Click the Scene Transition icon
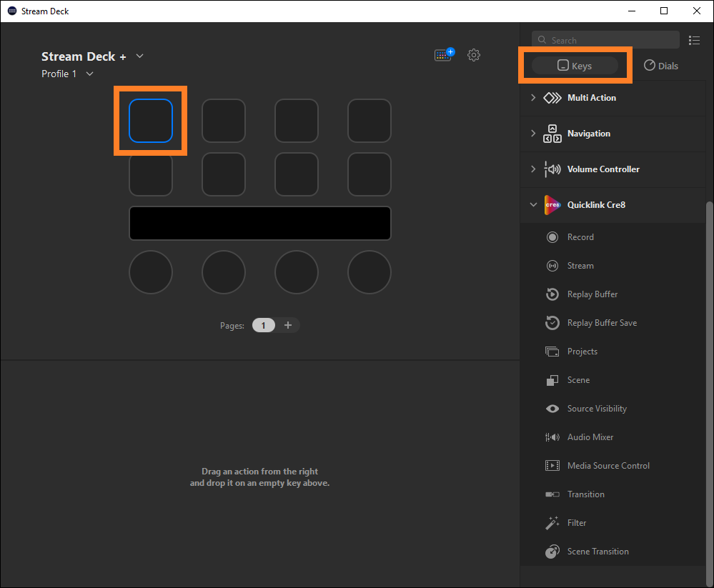The width and height of the screenshot is (714, 588). click(552, 552)
